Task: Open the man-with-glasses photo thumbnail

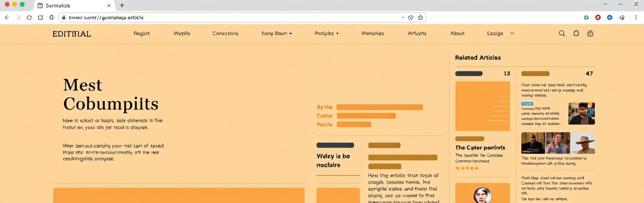Action: (581, 113)
